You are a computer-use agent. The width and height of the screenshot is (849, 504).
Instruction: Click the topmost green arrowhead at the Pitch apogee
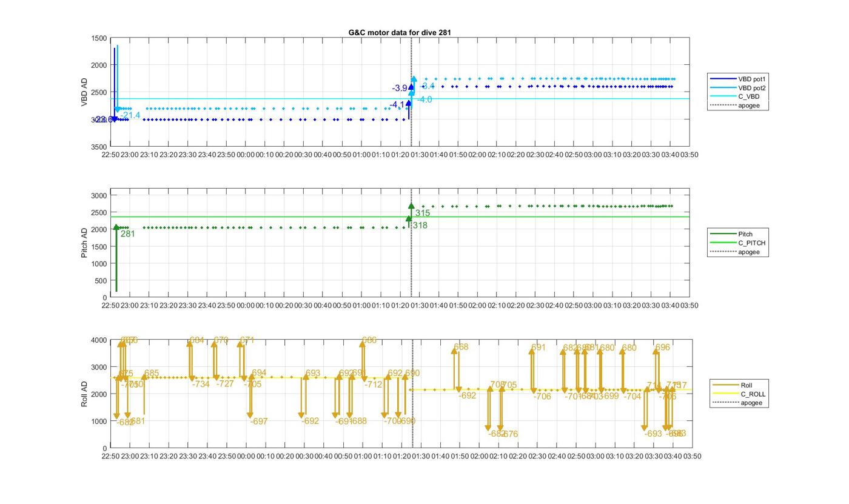(411, 206)
